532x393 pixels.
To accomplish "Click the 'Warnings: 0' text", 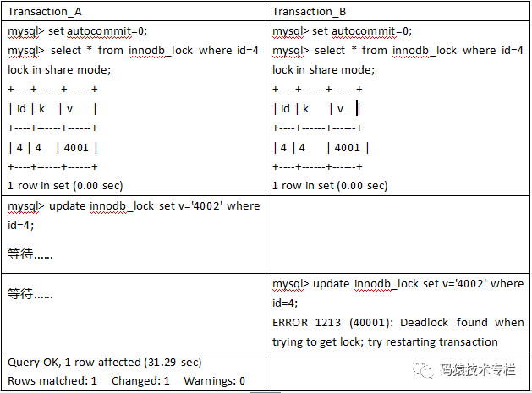I will coord(214,381).
